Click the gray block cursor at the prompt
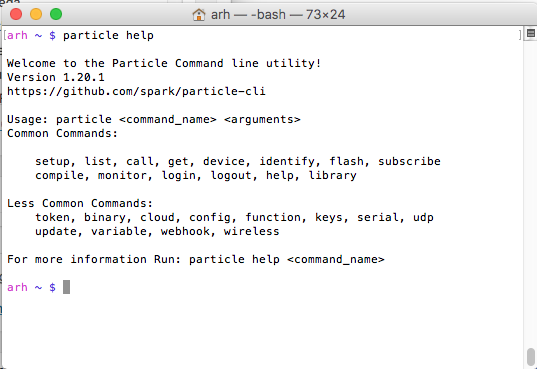Image resolution: width=537 pixels, height=369 pixels. click(x=66, y=287)
